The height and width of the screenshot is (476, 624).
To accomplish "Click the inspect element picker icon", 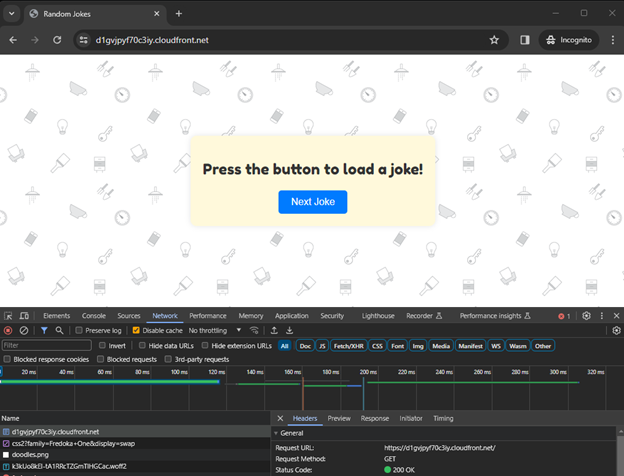I will 8,315.
